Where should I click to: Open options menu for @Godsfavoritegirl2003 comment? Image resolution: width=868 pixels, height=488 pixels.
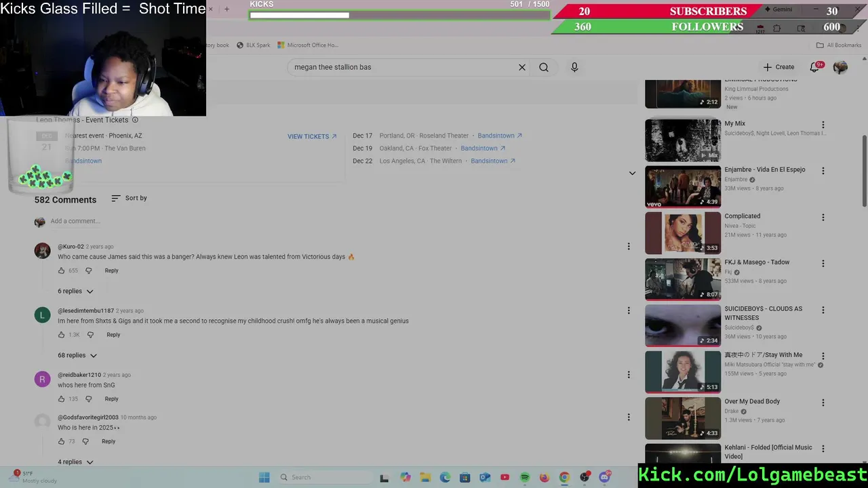629,418
